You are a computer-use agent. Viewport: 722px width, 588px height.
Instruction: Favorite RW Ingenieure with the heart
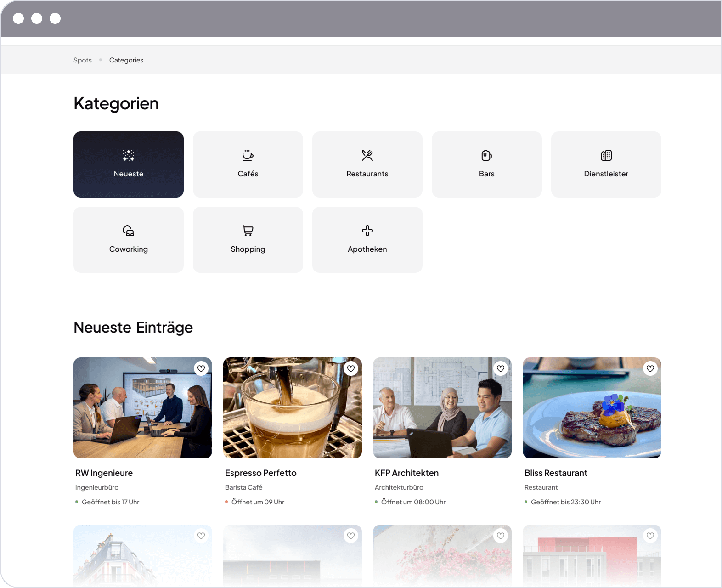(201, 368)
